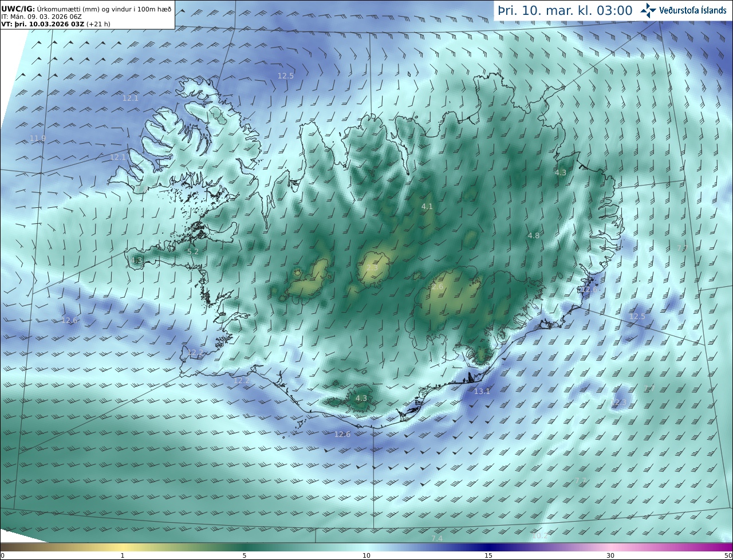Click the 5 tick label on the colorbar
This screenshot has width=733, height=560.
[245, 555]
